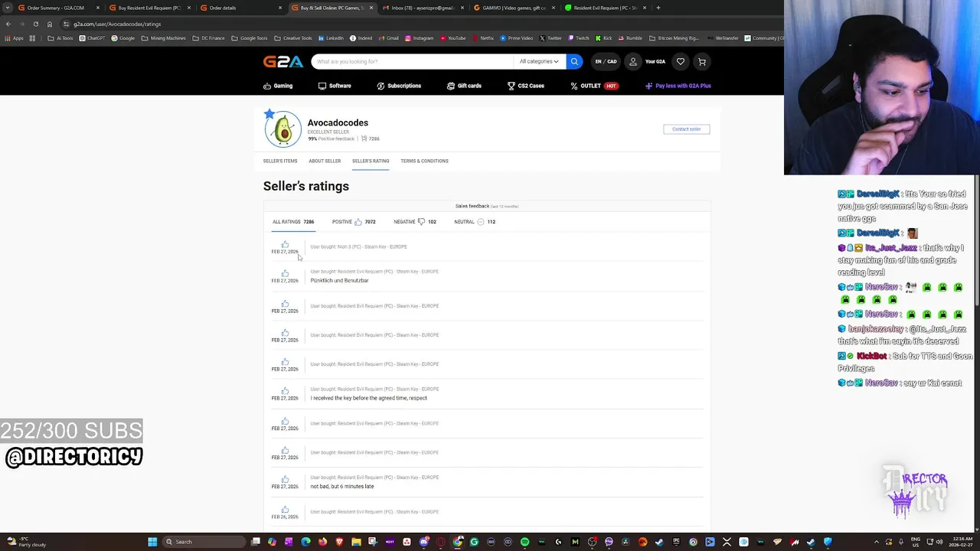
Task: Expand the All categories dropdown
Action: pyautogui.click(x=539, y=61)
